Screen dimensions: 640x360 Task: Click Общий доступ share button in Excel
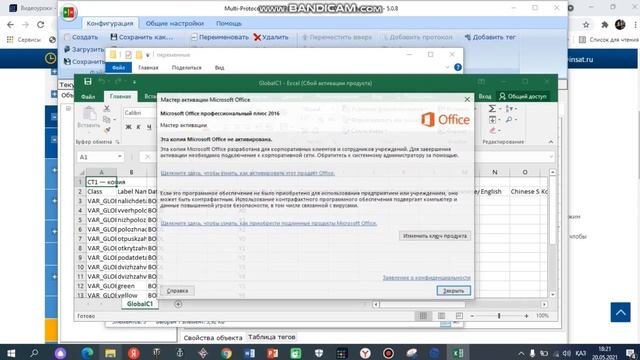523,96
